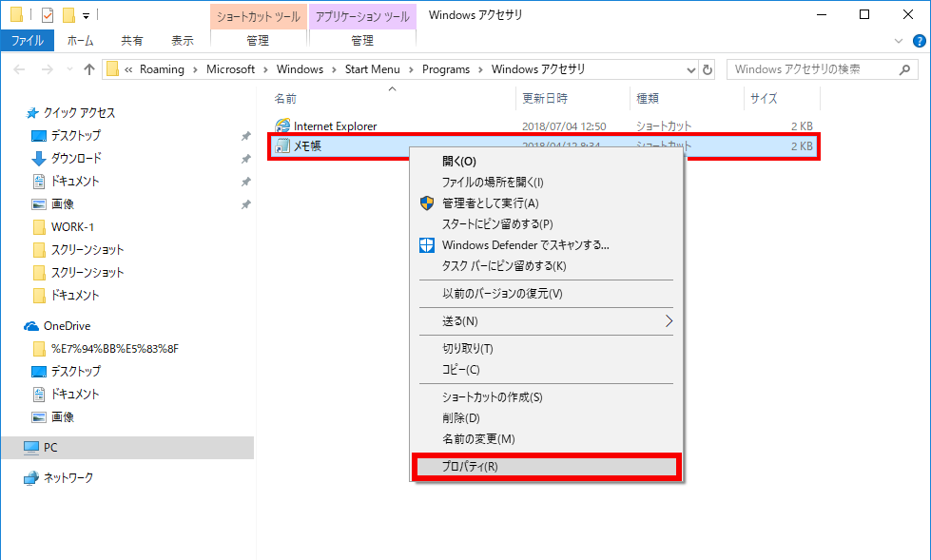Choose 開く(O) from the context menu

pos(546,161)
